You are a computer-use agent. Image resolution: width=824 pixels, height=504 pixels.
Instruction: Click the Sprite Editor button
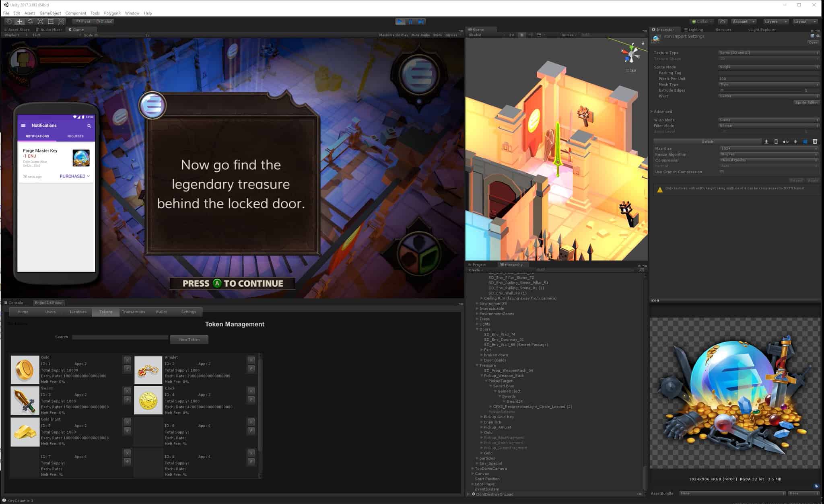tap(806, 103)
